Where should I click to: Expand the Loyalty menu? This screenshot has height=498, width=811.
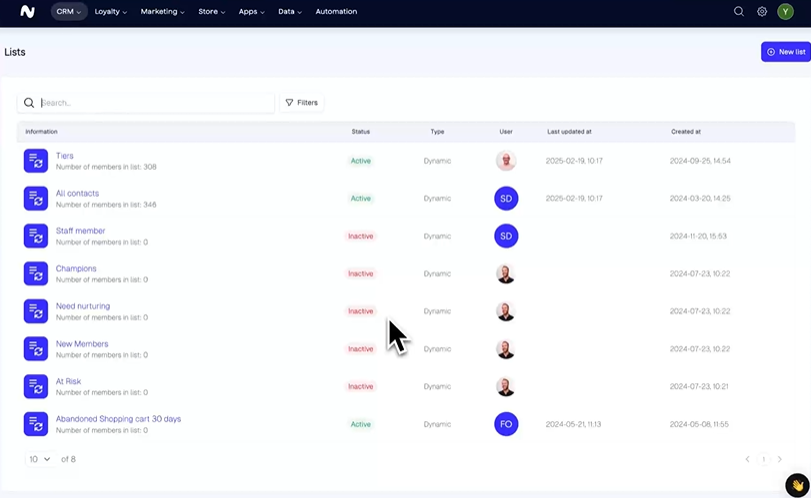tap(111, 11)
